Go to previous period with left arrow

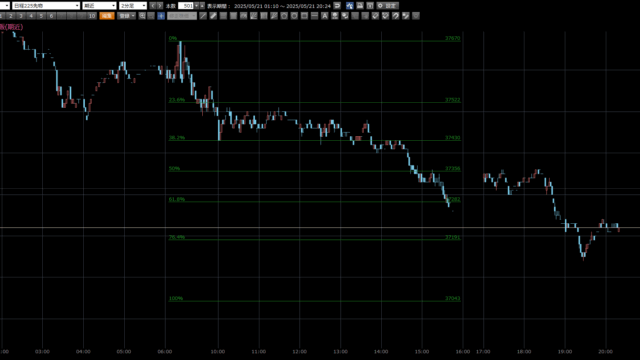point(153,6)
